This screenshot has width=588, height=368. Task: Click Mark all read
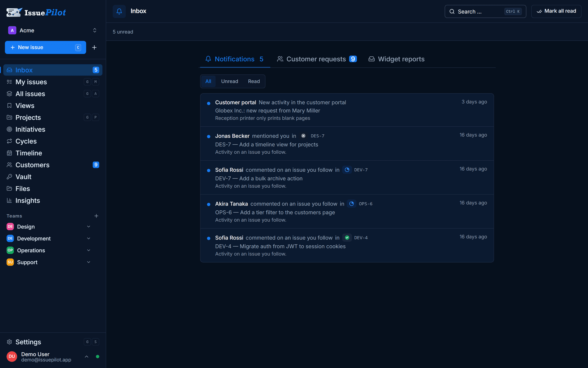point(556,11)
